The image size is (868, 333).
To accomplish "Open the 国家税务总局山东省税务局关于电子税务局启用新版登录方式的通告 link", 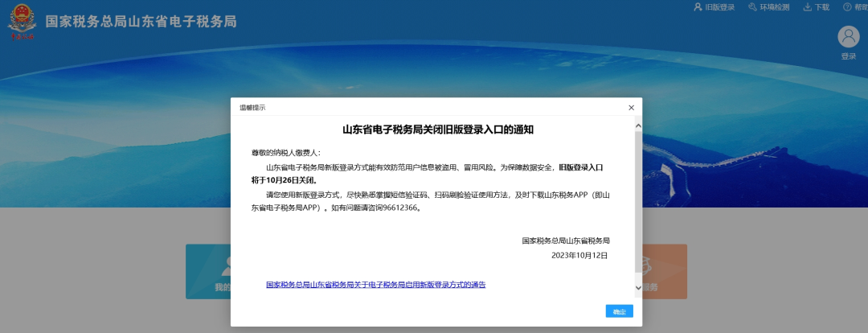I will 376,285.
